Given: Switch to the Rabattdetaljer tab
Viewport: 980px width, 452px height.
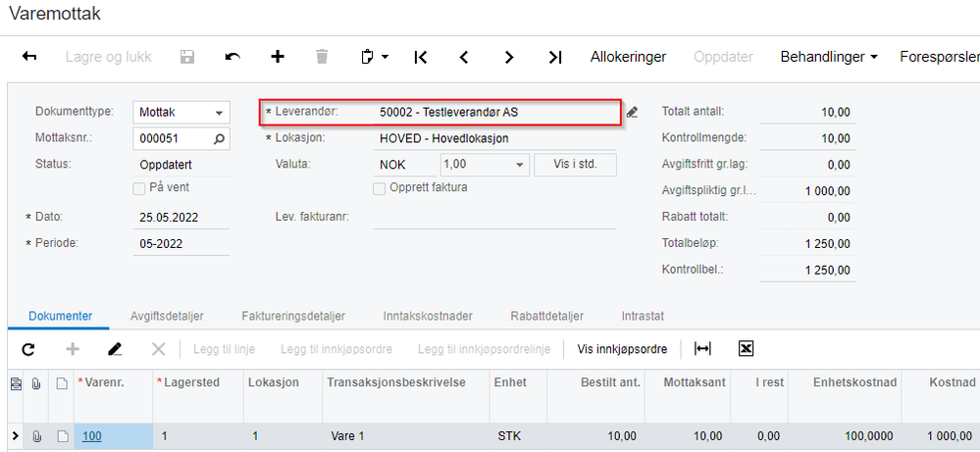Looking at the screenshot, I should coord(546,316).
